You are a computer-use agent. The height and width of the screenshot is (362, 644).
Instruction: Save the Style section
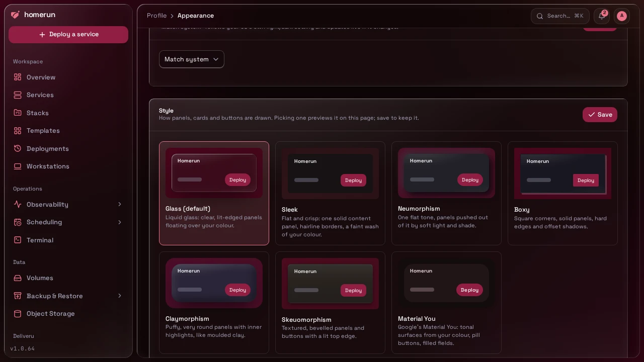pyautogui.click(x=600, y=115)
